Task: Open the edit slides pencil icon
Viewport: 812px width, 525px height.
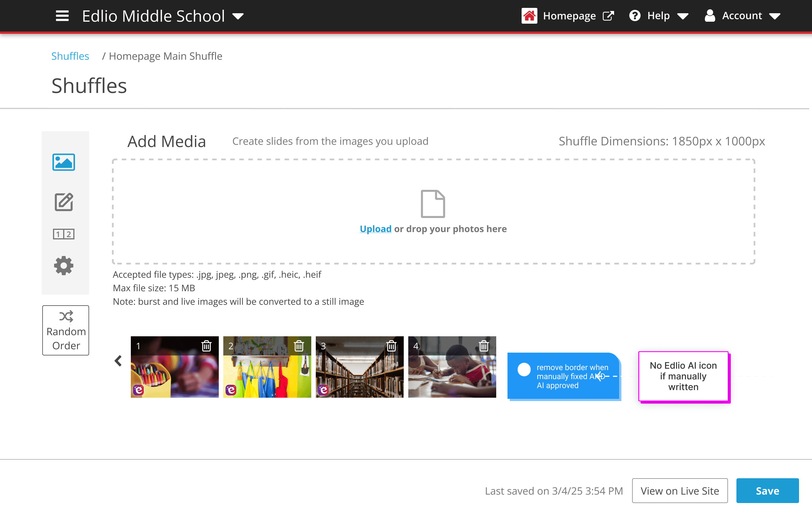Action: tap(64, 202)
